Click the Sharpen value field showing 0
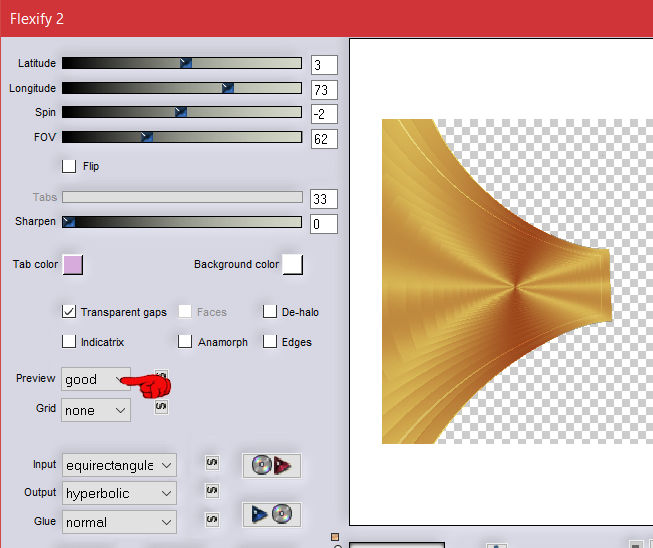The image size is (653, 548). point(324,224)
